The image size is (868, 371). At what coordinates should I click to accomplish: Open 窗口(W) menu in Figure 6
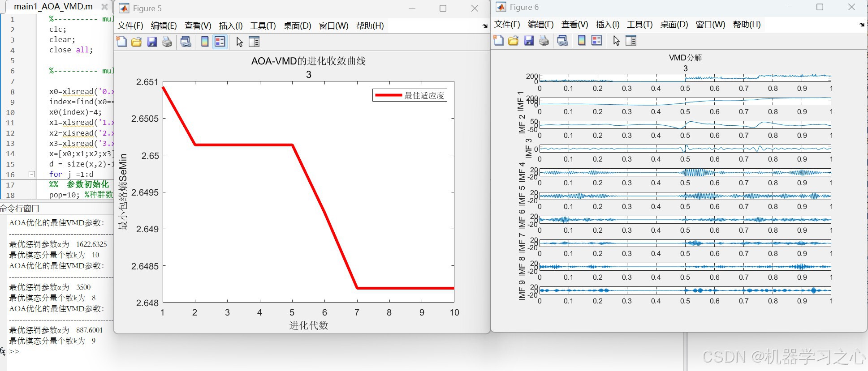710,25
